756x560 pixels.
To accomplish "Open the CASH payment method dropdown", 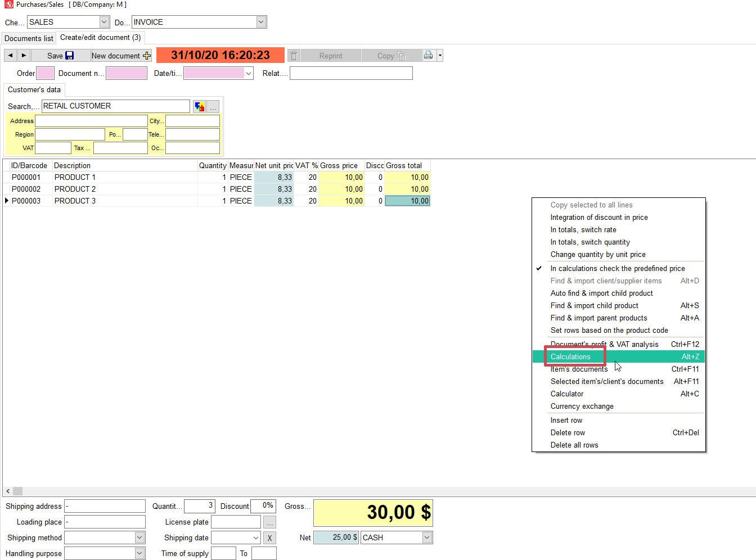I will [427, 538].
